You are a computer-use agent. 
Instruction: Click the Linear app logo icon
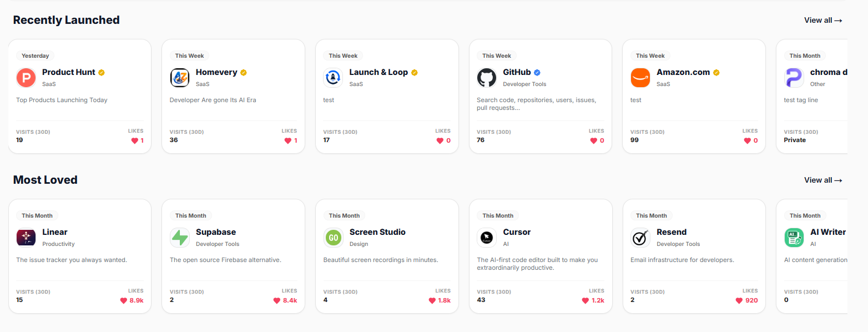(x=26, y=238)
